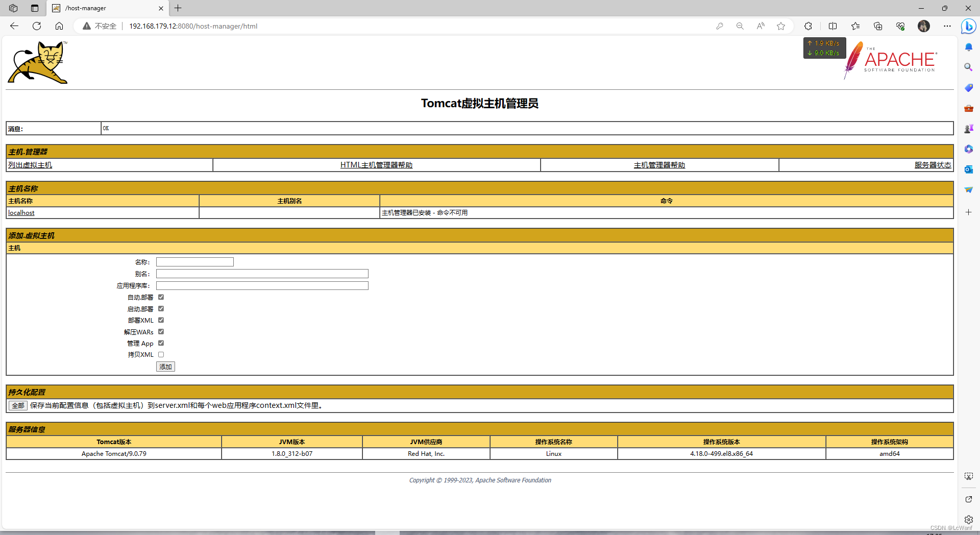Toggle the 启动部署 checkbox

pos(161,309)
